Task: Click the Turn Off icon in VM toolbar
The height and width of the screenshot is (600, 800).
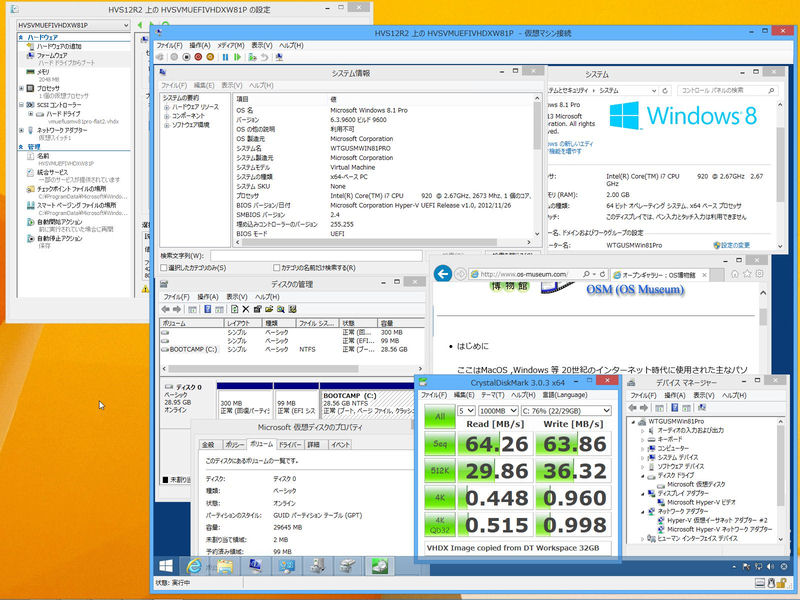Action: 186,57
